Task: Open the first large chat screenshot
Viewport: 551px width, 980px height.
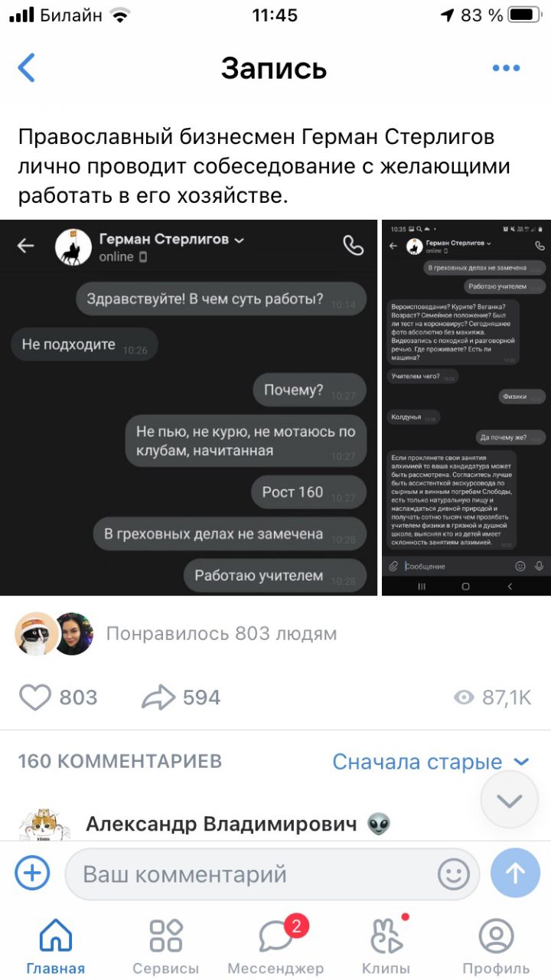Action: [x=189, y=407]
